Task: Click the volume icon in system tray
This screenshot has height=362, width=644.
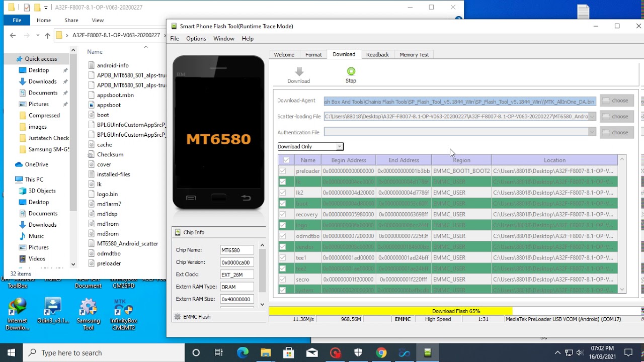Action: (580, 353)
